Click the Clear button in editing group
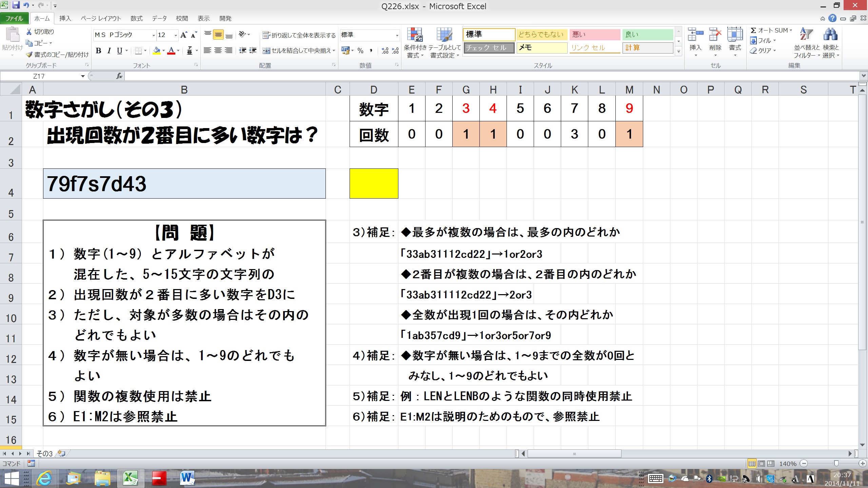This screenshot has width=868, height=488. (763, 50)
